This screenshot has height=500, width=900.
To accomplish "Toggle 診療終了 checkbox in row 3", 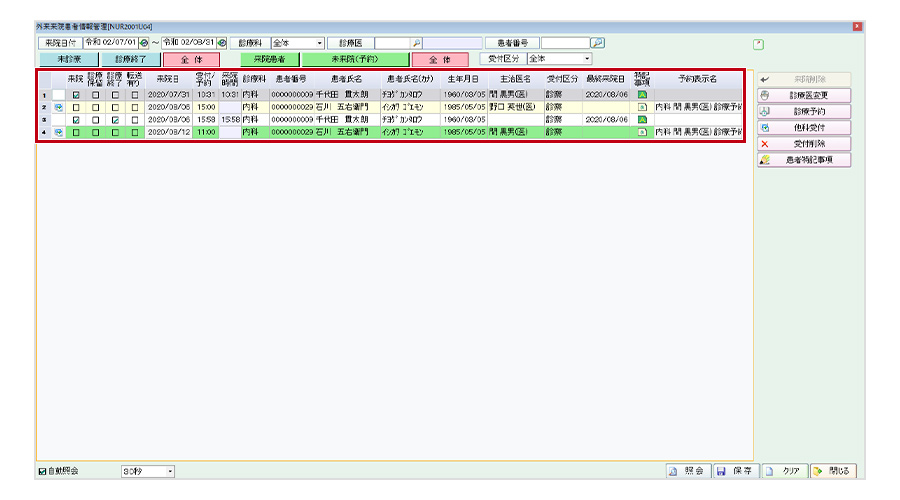I will point(115,119).
